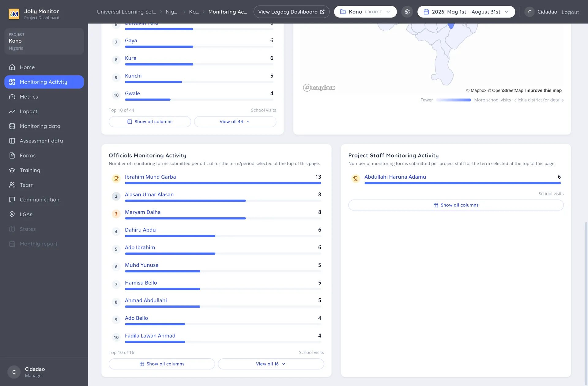Click table icon in Officials Show all columns
This screenshot has width=588, height=386.
tap(142, 364)
